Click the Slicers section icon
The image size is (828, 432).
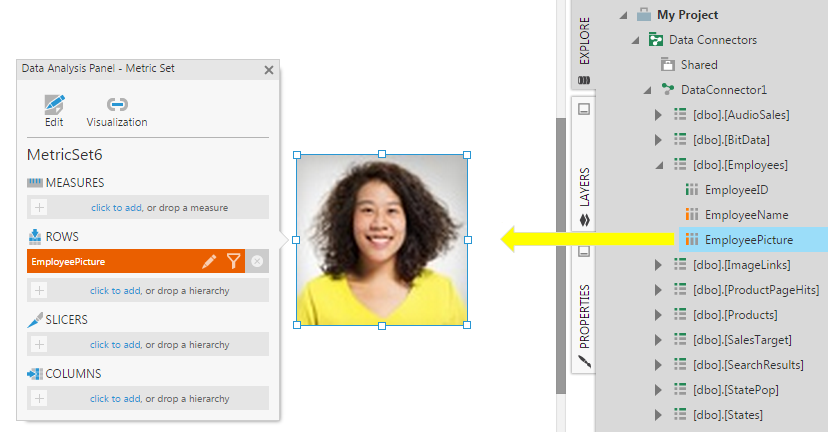pos(35,320)
